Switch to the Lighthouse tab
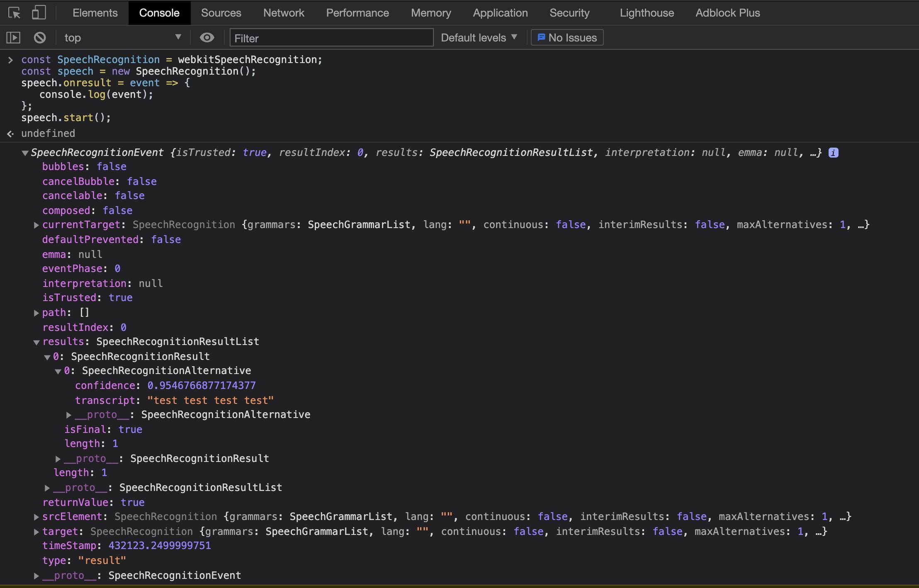 coord(646,12)
